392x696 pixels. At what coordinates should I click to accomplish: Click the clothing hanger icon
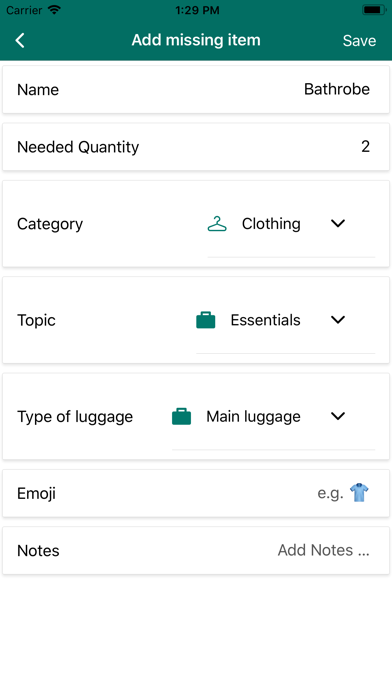tap(217, 224)
